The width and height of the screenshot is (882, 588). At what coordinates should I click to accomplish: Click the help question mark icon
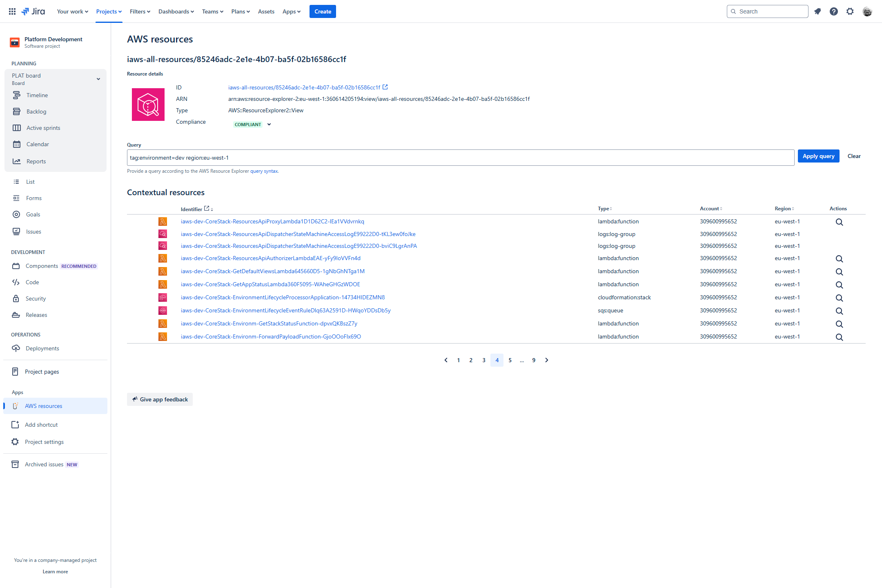click(834, 11)
